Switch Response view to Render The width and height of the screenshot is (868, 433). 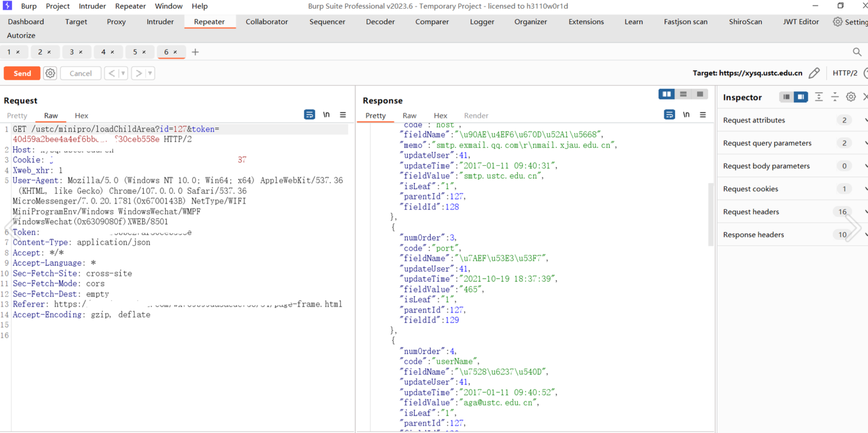pos(476,115)
